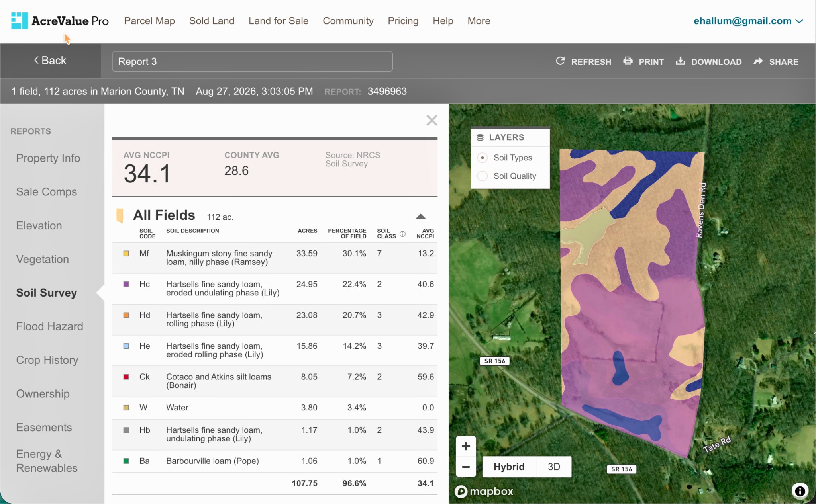This screenshot has width=816, height=504.
Task: Click the Soil Class info icon
Action: pos(402,234)
